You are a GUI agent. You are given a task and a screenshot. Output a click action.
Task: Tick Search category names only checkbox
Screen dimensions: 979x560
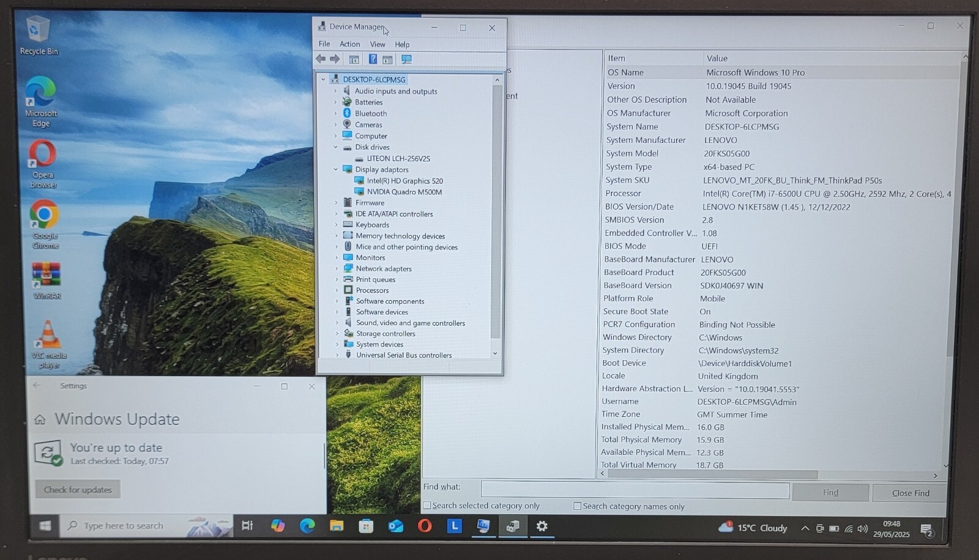577,506
